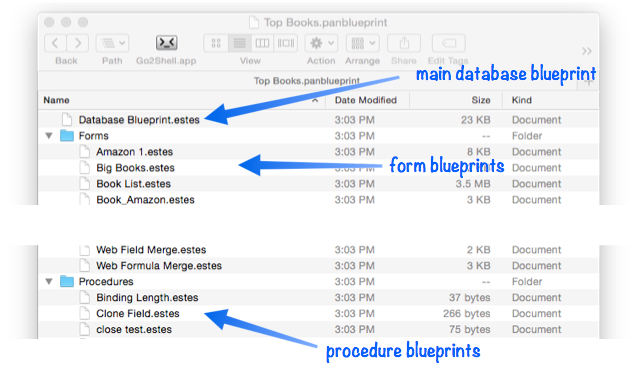This screenshot has width=637, height=371.
Task: Sort by the Kind column header
Action: tap(522, 100)
